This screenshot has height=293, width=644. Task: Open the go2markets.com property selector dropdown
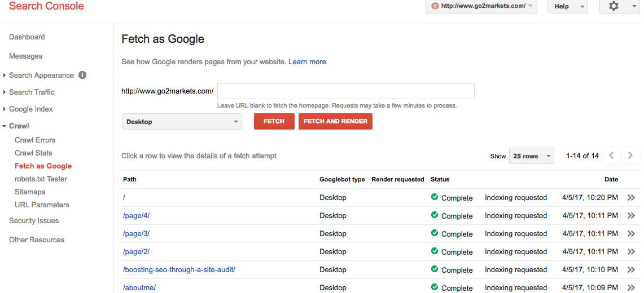(x=481, y=6)
